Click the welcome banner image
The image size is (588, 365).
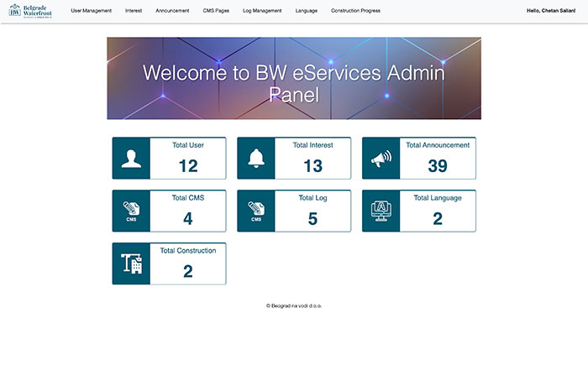pyautogui.click(x=294, y=78)
